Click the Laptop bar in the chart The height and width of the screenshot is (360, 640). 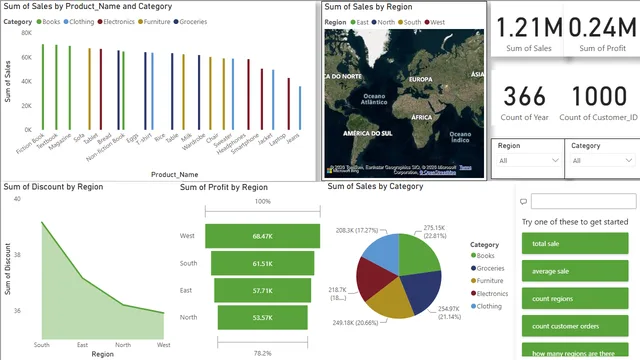pos(289,104)
